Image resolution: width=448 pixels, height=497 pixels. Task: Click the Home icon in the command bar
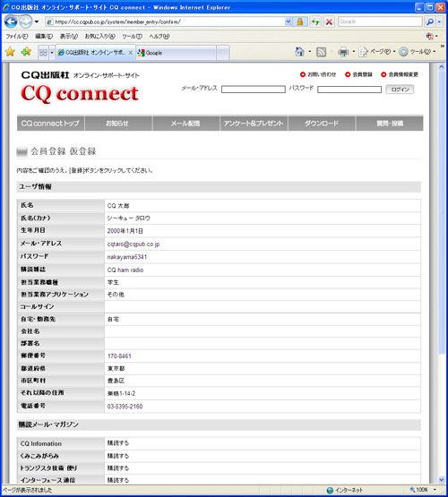[299, 52]
